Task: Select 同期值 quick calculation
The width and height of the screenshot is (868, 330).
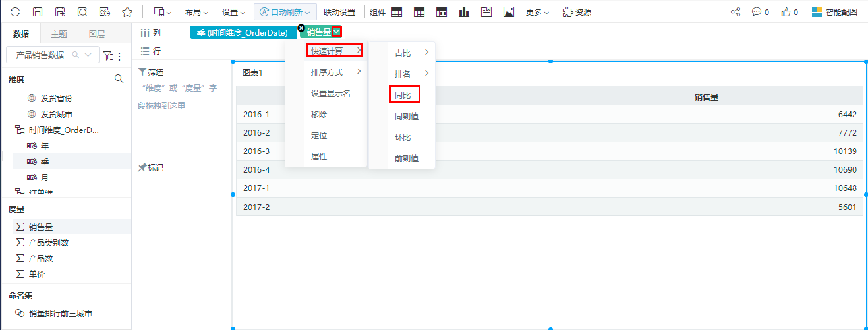Action: pos(402,116)
